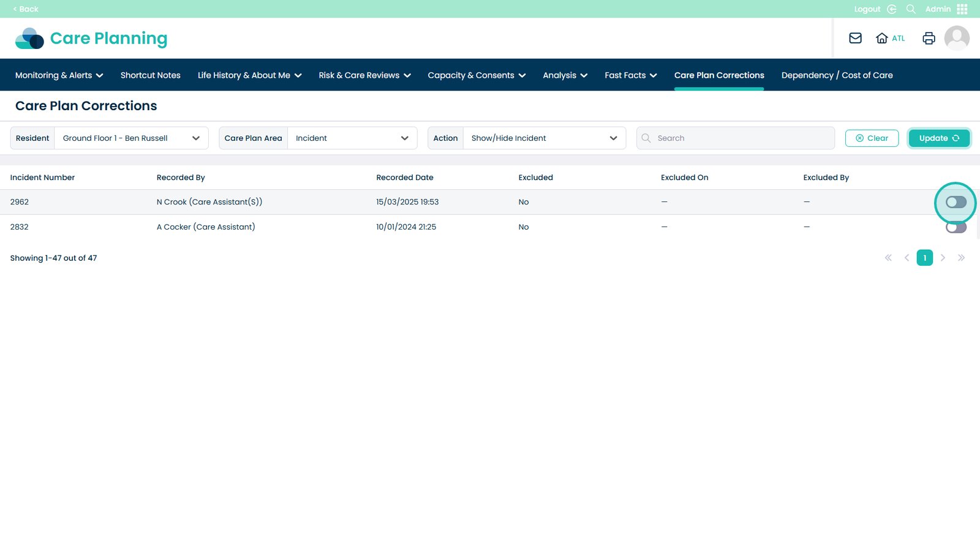This screenshot has height=551, width=980.
Task: Click into the Search field
Action: tap(741, 138)
